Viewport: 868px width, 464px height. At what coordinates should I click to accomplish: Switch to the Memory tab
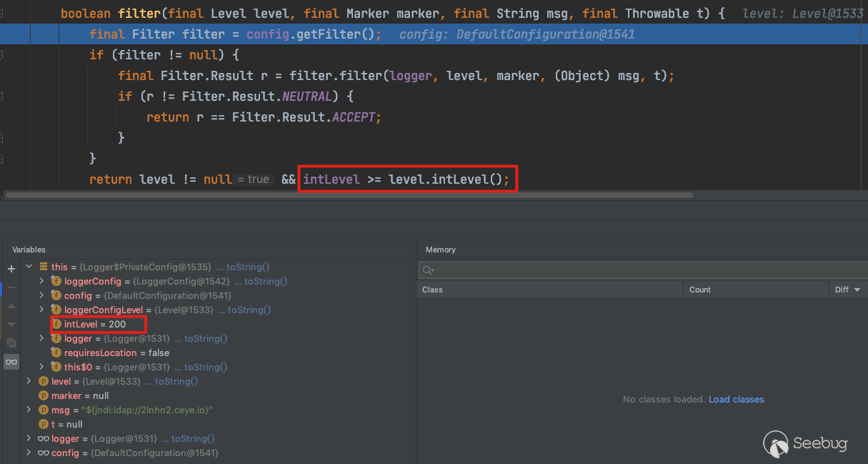(x=440, y=250)
